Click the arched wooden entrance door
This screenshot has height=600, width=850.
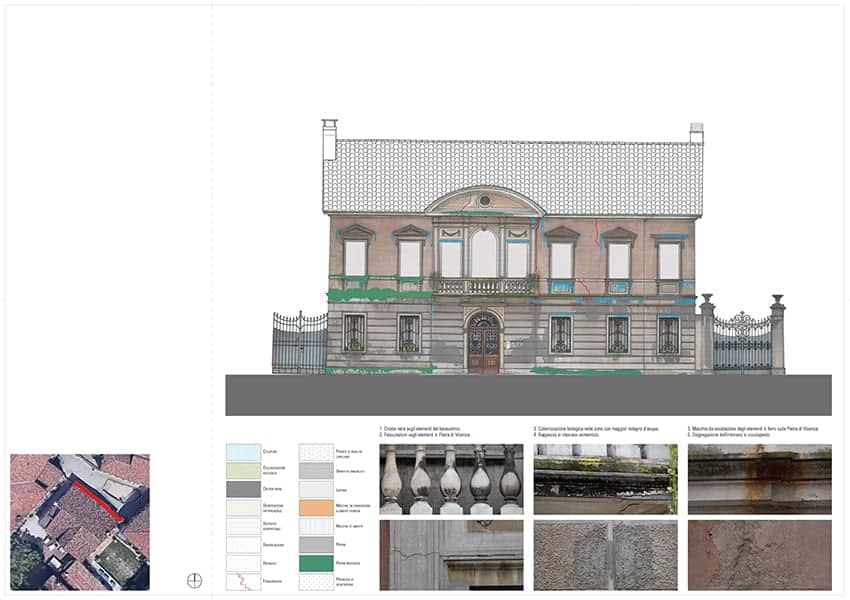pyautogui.click(x=484, y=344)
